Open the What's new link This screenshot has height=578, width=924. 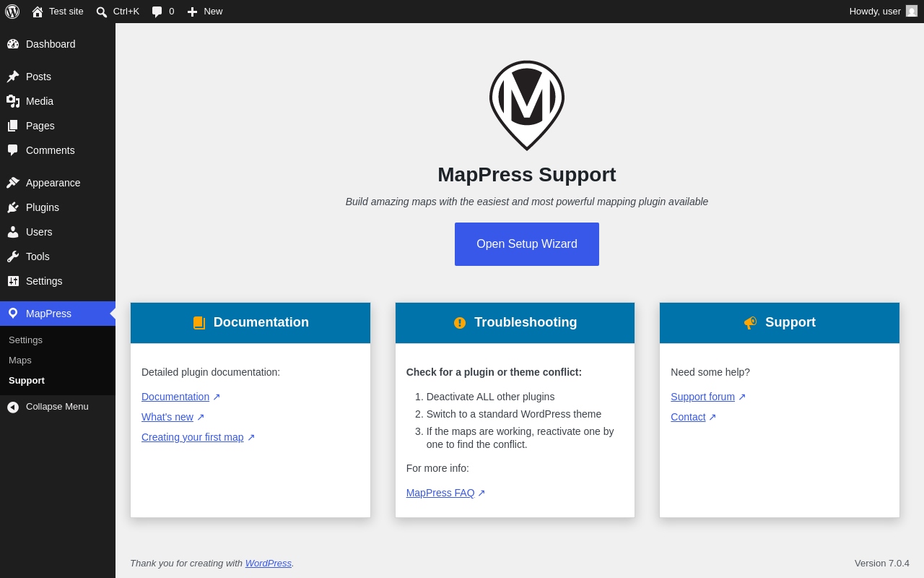pyautogui.click(x=167, y=417)
